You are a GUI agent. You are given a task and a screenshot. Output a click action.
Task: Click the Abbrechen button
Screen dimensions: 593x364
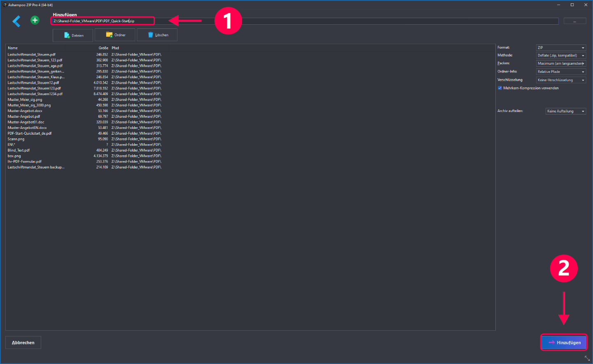click(x=23, y=343)
